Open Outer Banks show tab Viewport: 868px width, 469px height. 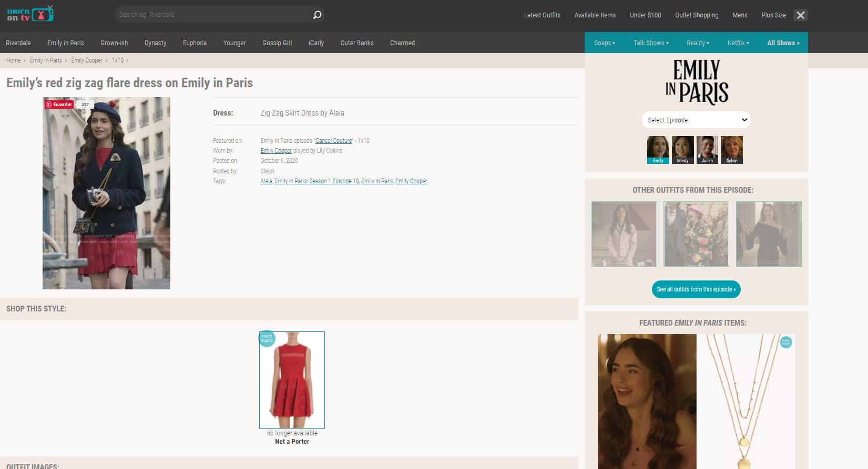pos(357,43)
